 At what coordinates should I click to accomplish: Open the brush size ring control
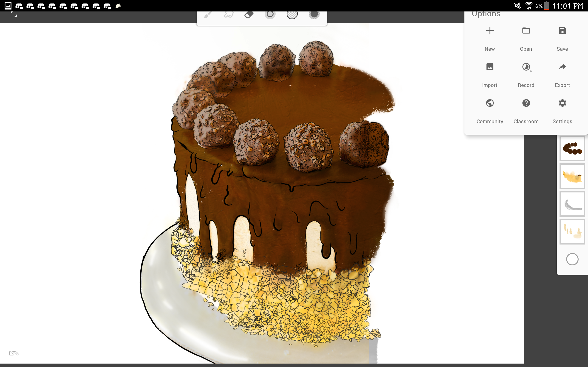coord(270,14)
